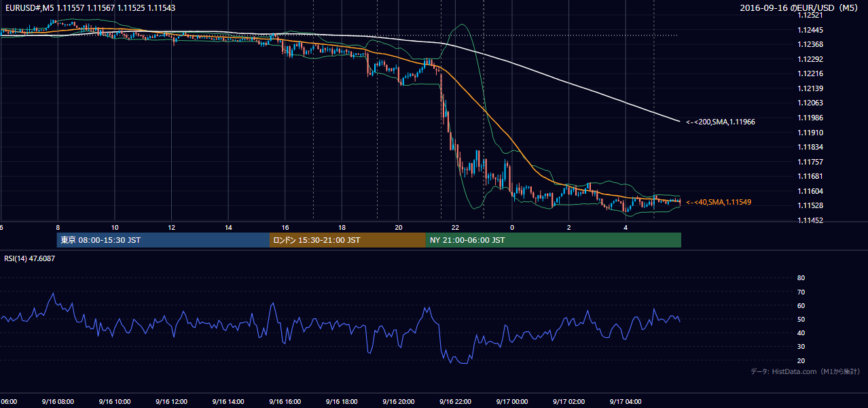Click RSI scale level 50
Screen dimensions: 868x408
(801, 319)
